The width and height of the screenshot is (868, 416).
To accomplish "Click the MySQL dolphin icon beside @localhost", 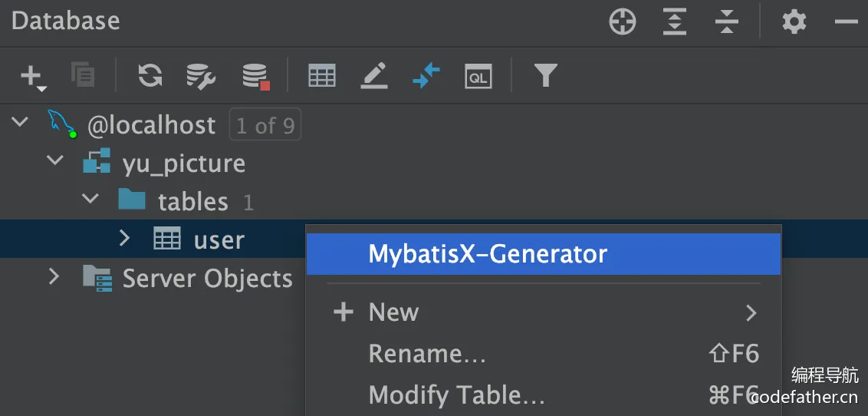I will click(x=62, y=124).
